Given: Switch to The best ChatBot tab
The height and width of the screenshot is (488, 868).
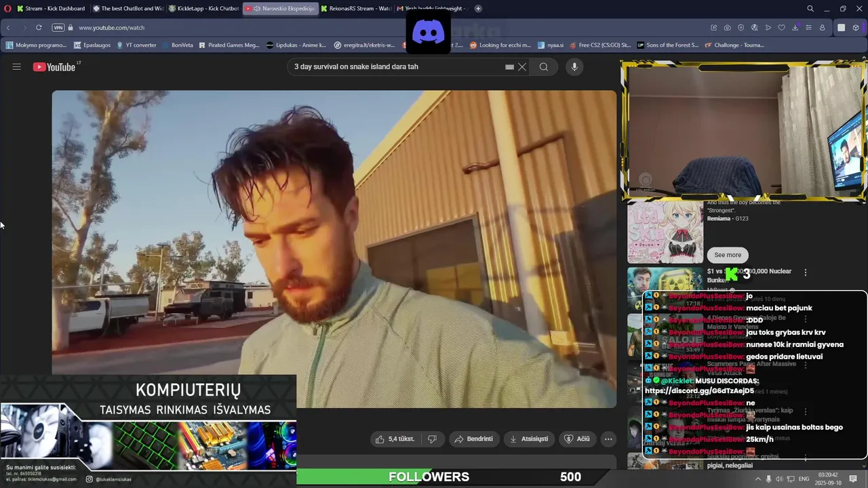Looking at the screenshot, I should (x=127, y=9).
